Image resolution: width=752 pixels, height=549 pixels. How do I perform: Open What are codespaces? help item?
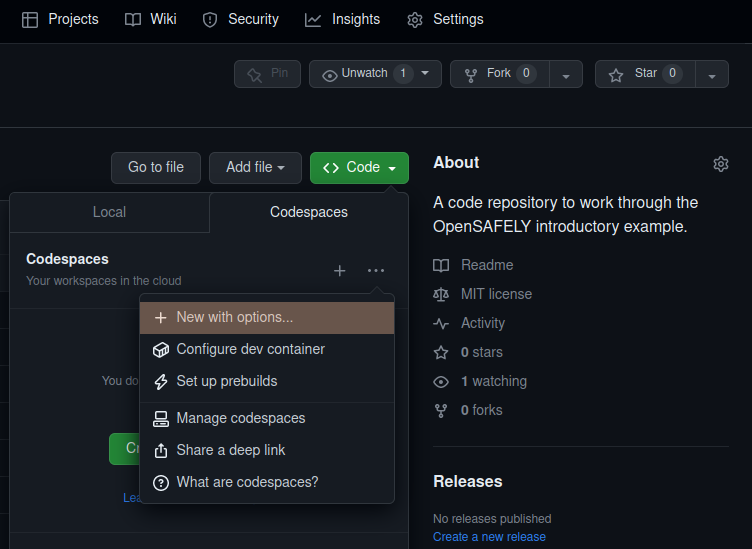click(267, 482)
